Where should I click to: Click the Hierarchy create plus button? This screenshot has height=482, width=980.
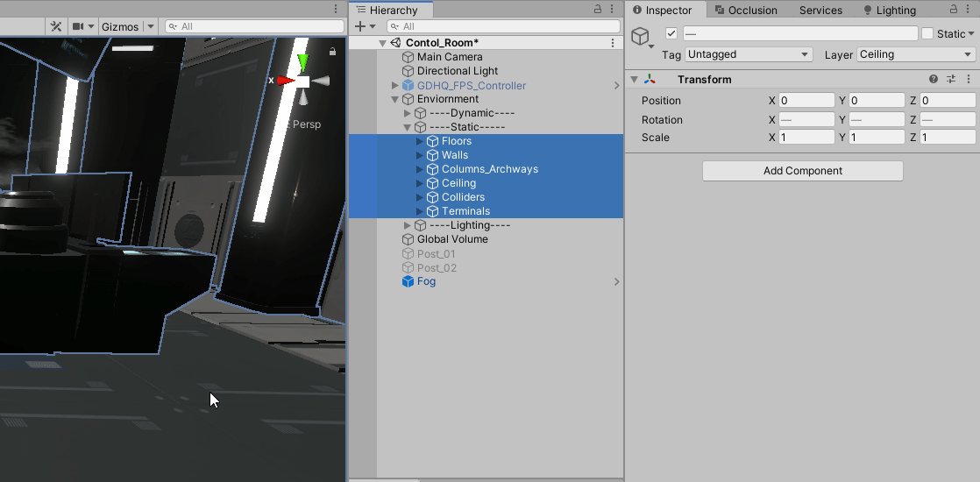pyautogui.click(x=360, y=26)
